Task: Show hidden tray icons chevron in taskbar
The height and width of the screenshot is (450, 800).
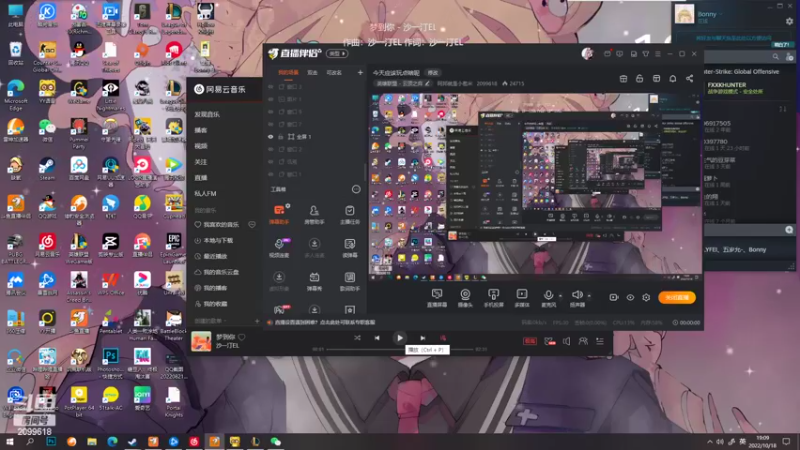Action: [709, 442]
